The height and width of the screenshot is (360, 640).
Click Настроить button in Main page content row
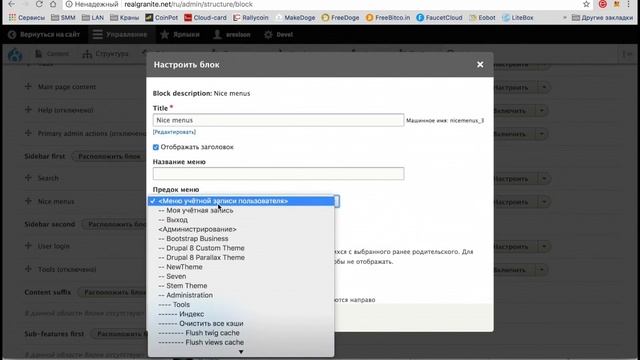pyautogui.click(x=513, y=87)
